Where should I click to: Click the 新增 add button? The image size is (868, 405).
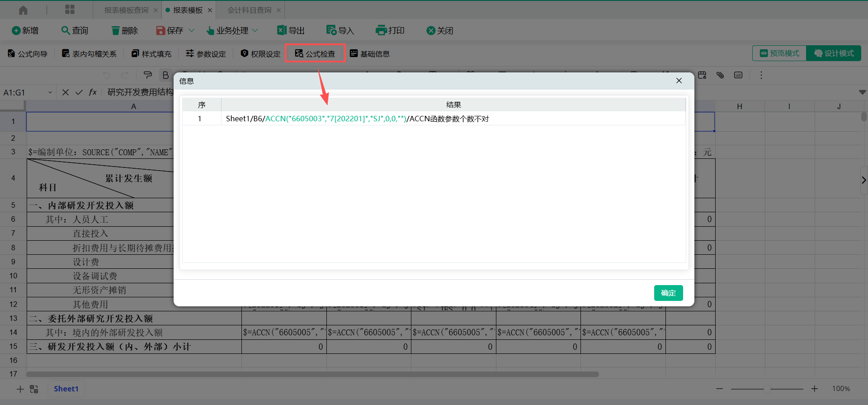click(25, 30)
